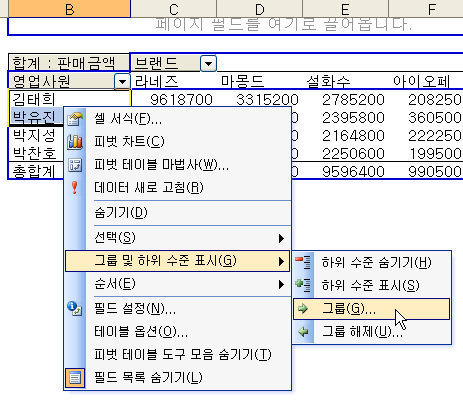Image resolution: width=463 pixels, height=402 pixels.
Task: Select column header D
Action: 260,9
